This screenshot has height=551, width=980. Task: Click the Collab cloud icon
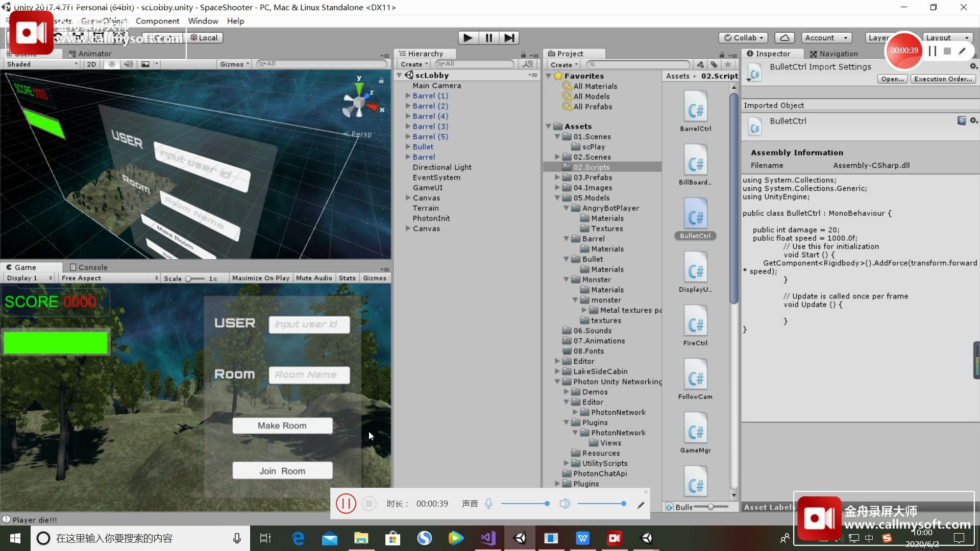click(785, 38)
